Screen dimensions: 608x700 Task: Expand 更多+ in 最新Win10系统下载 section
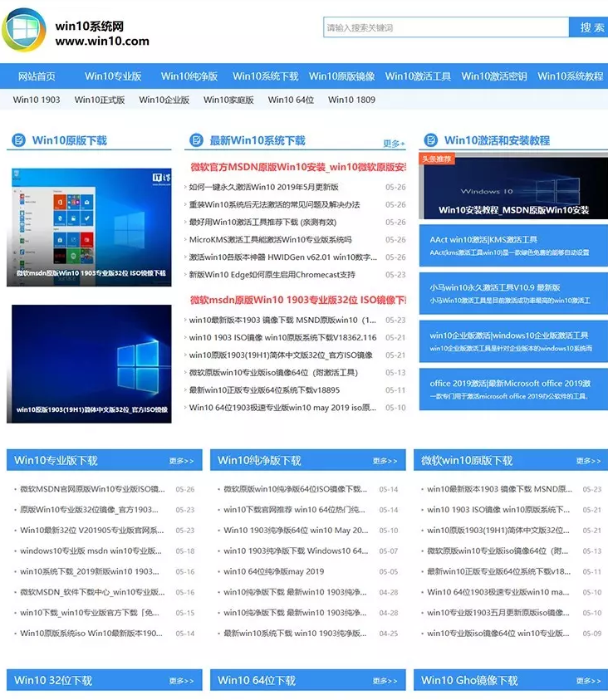tap(394, 144)
